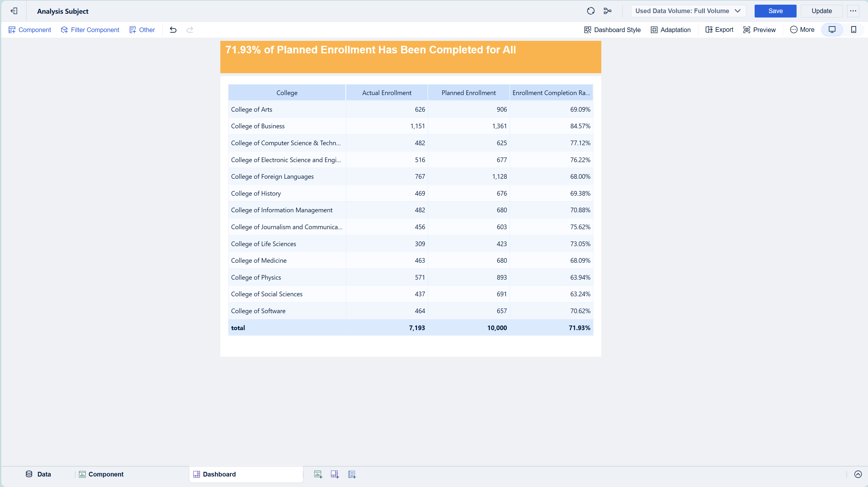
Task: Switch to desktop layout view
Action: (x=832, y=30)
